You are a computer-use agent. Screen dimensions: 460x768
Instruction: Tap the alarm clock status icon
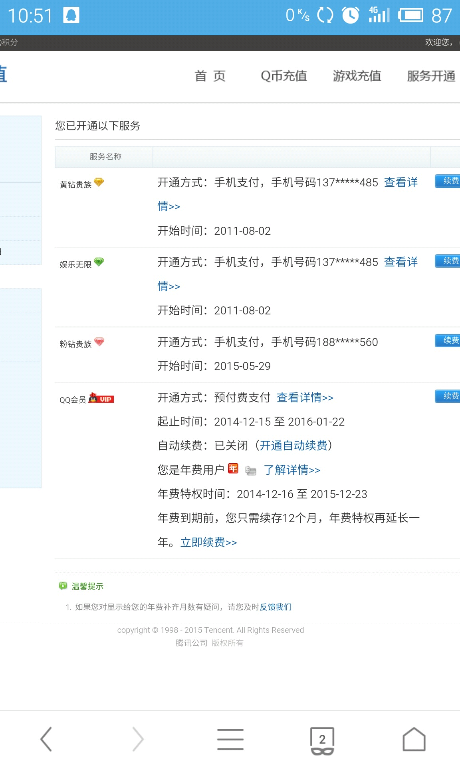[350, 16]
